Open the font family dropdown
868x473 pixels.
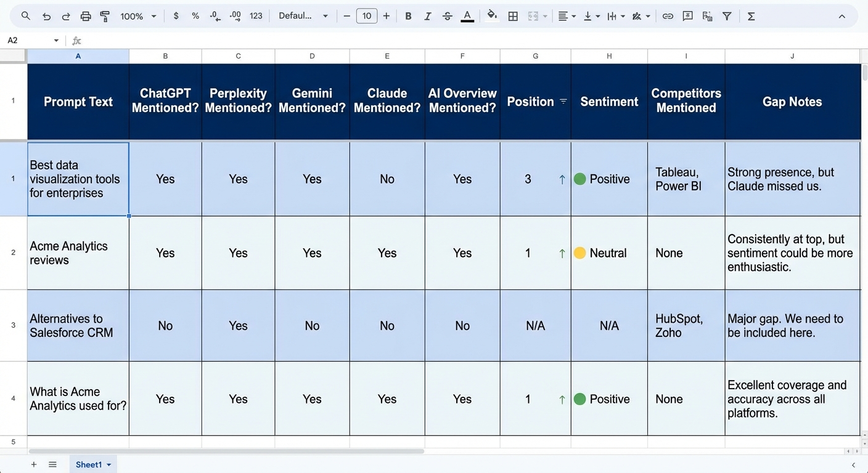click(x=303, y=16)
